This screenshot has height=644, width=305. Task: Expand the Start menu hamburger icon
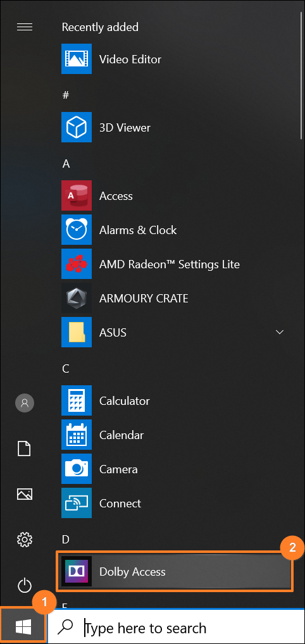pos(24,27)
